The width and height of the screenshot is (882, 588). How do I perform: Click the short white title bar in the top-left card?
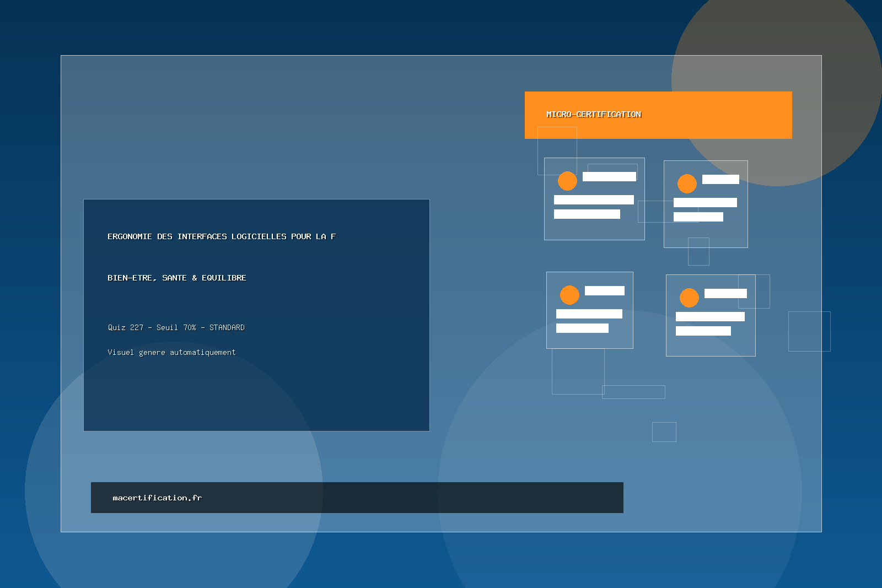coord(609,176)
